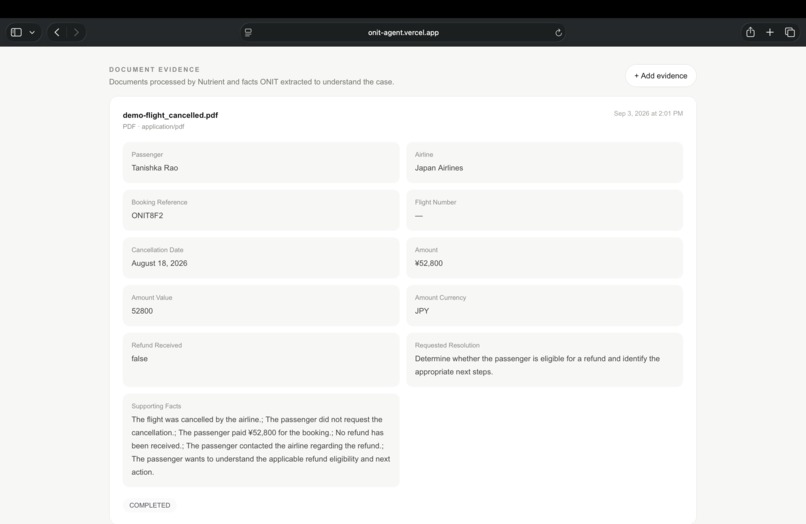This screenshot has height=524, width=806.
Task: Click the Supporting Facts paragraph
Action: [x=261, y=446]
